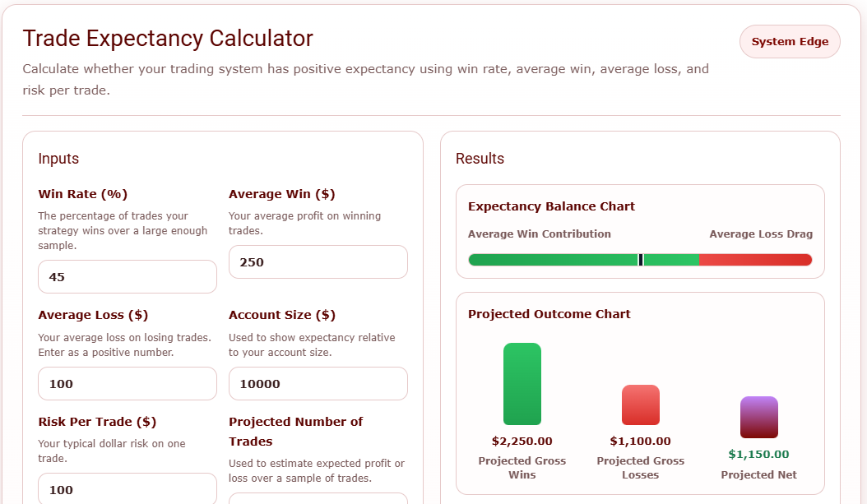Click the System Edge badge

tap(790, 42)
